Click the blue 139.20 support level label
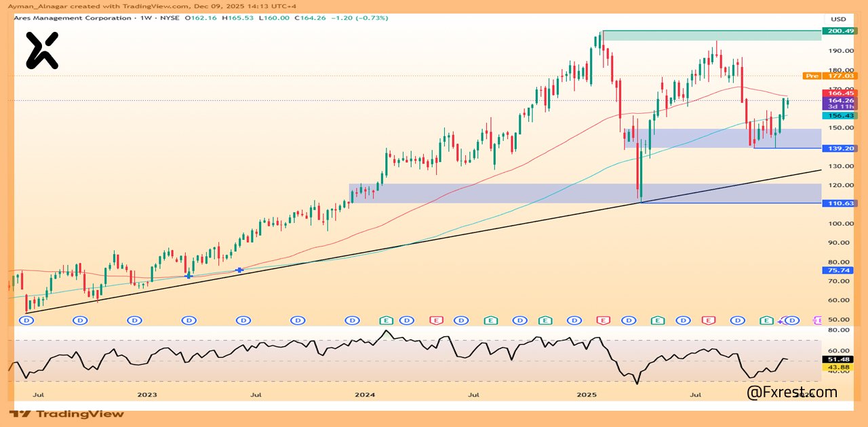 840,148
